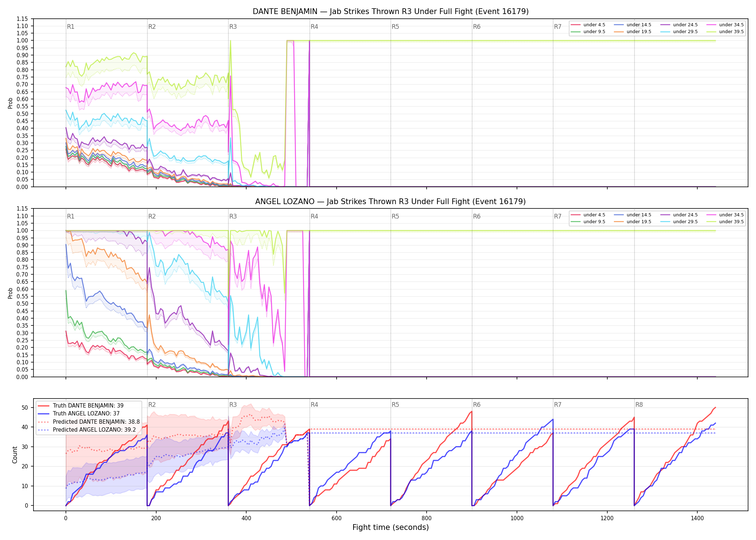Click the '0.50' y-tick in the ANGEL LOZANO chart
Image resolution: width=756 pixels, height=540 pixels.
(22, 304)
